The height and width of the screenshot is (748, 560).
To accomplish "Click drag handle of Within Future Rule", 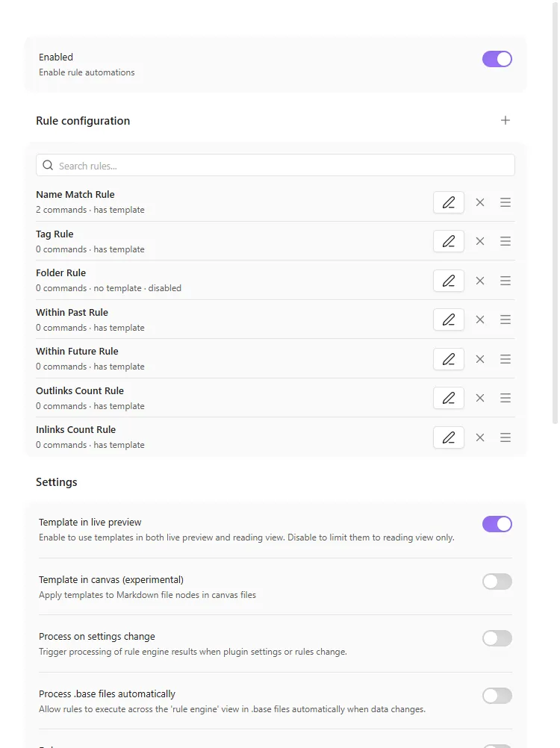I will pos(505,359).
